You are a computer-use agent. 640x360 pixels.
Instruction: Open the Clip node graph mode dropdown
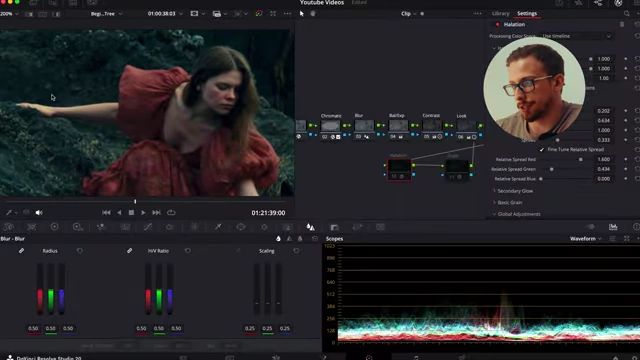(x=408, y=13)
